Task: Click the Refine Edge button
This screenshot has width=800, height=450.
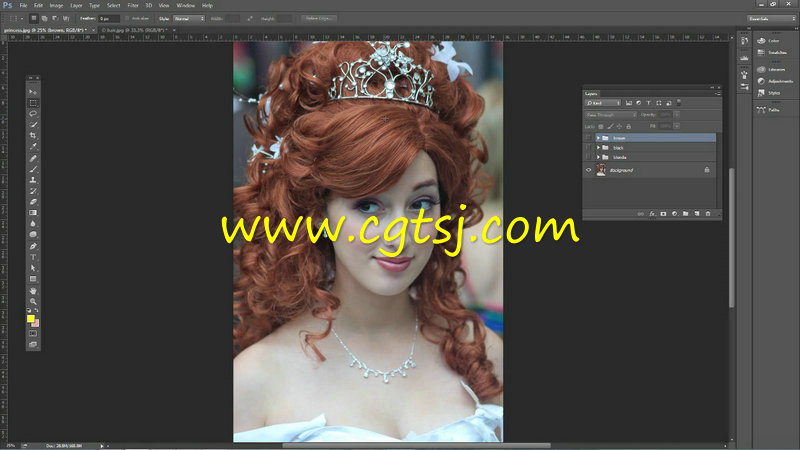Action: (x=316, y=18)
